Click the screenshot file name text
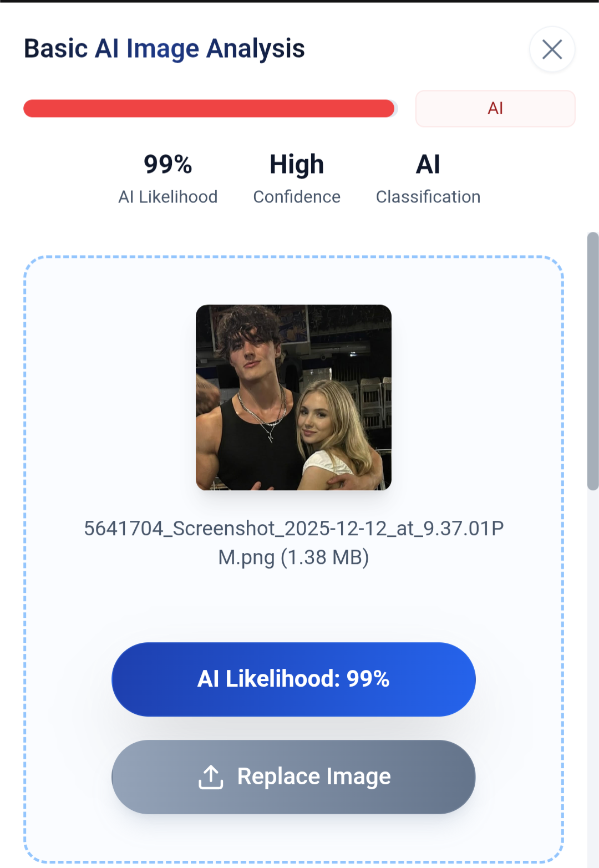This screenshot has width=599, height=868. [x=293, y=529]
